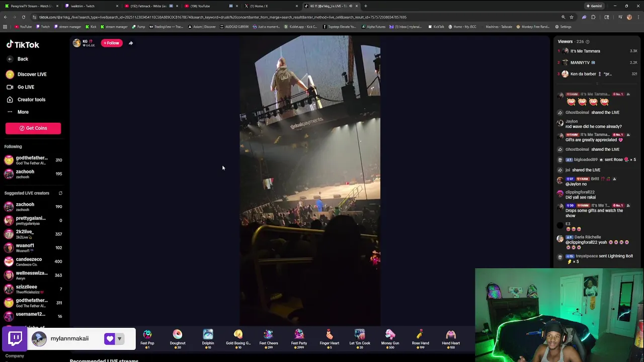Send the Hand Heart gift
This screenshot has height=362, width=644.
[451, 339]
